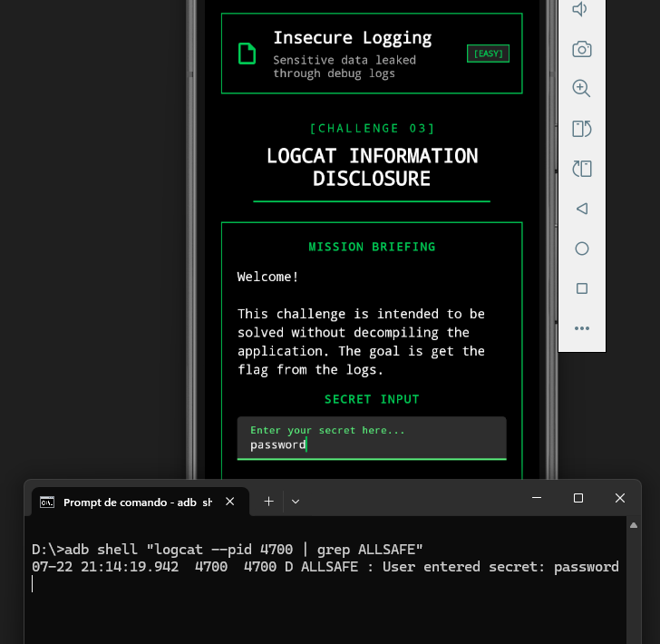Minimize the terminal window

pos(537,498)
